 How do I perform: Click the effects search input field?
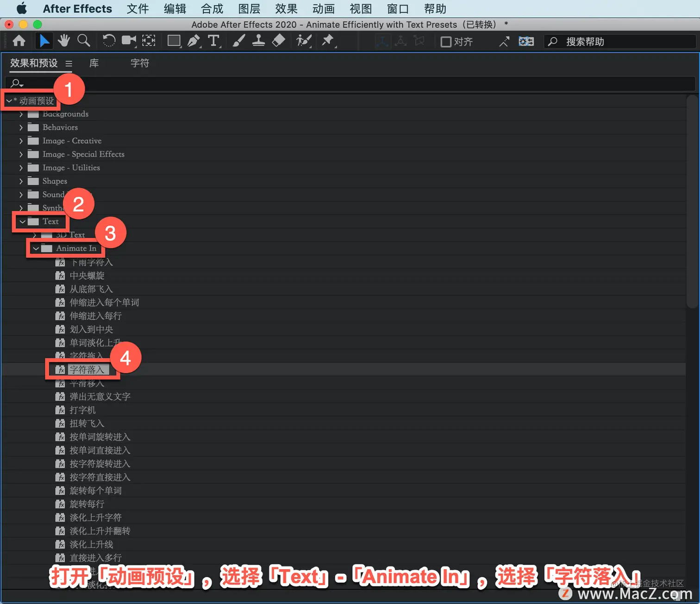click(350, 83)
